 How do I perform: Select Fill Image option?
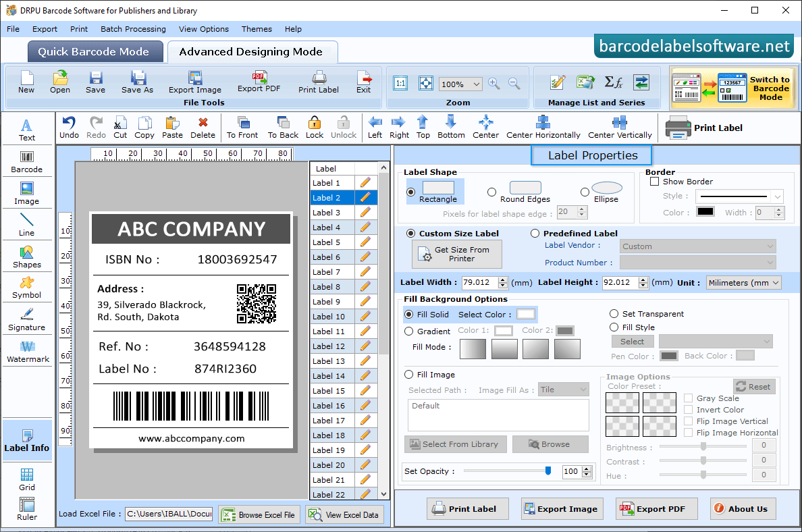(x=408, y=375)
